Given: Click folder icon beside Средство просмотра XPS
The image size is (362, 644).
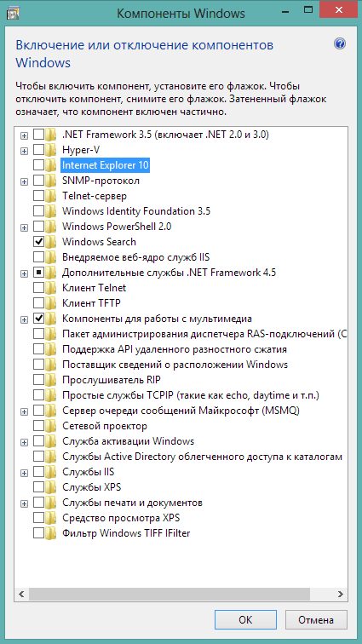Looking at the screenshot, I should pyautogui.click(x=50, y=518).
